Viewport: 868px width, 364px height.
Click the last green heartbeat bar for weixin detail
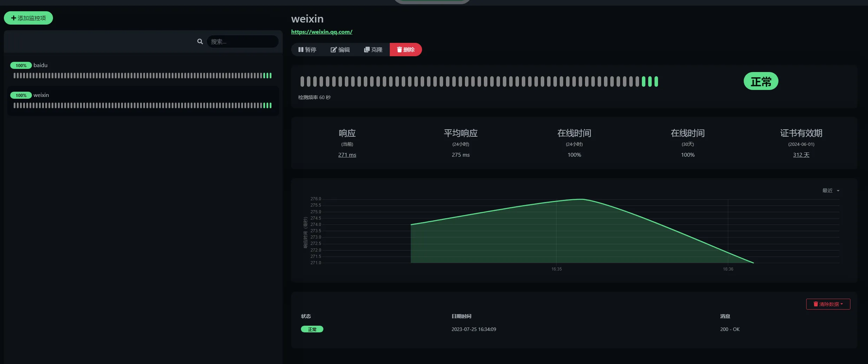[656, 82]
